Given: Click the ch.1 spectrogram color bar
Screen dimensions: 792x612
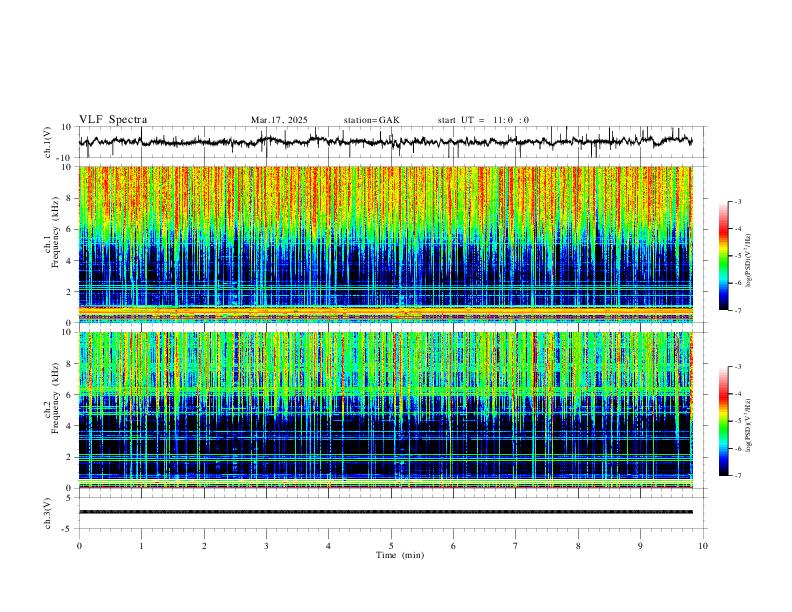Looking at the screenshot, I should coord(723,256).
